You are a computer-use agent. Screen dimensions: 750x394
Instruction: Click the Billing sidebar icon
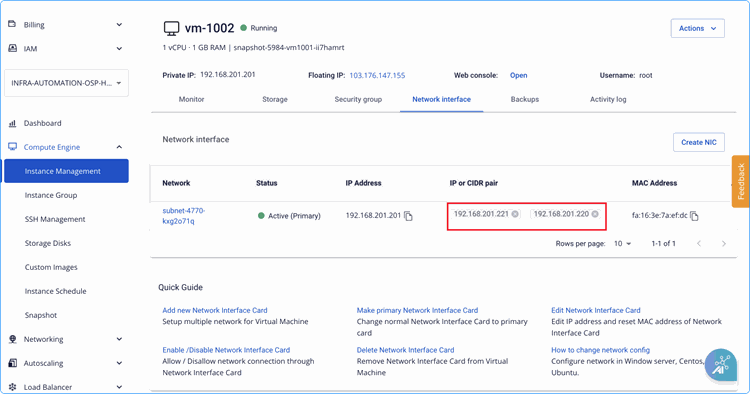point(12,24)
